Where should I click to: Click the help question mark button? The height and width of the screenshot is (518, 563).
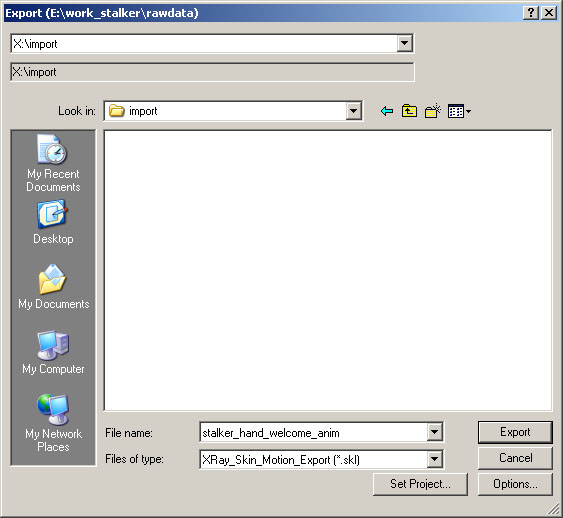(531, 13)
